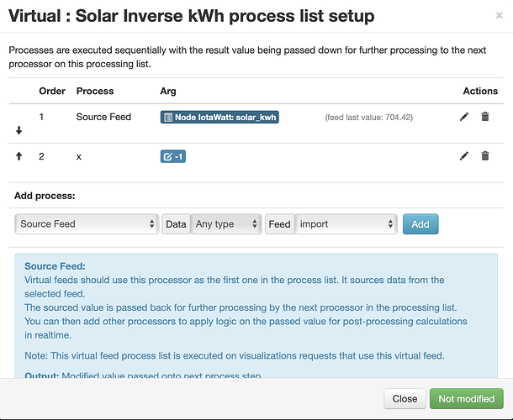This screenshot has width=513, height=420.
Task: Click the Not modified button
Action: click(466, 398)
